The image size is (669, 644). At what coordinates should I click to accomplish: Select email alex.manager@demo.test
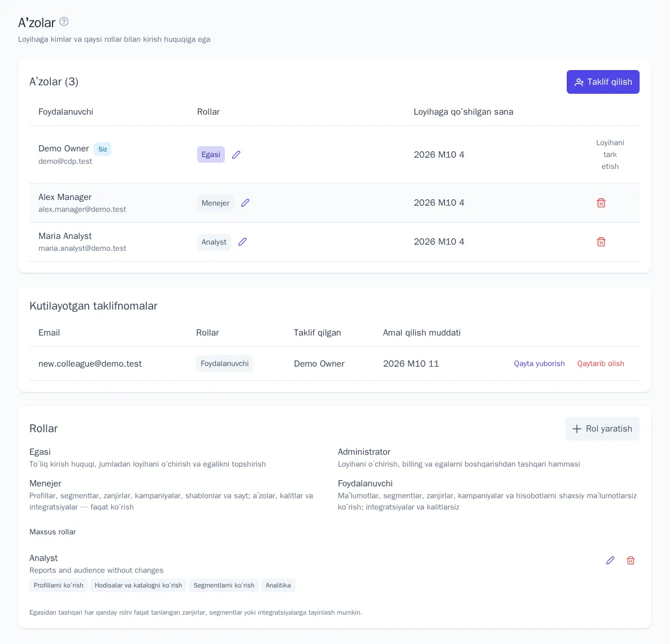[82, 210]
